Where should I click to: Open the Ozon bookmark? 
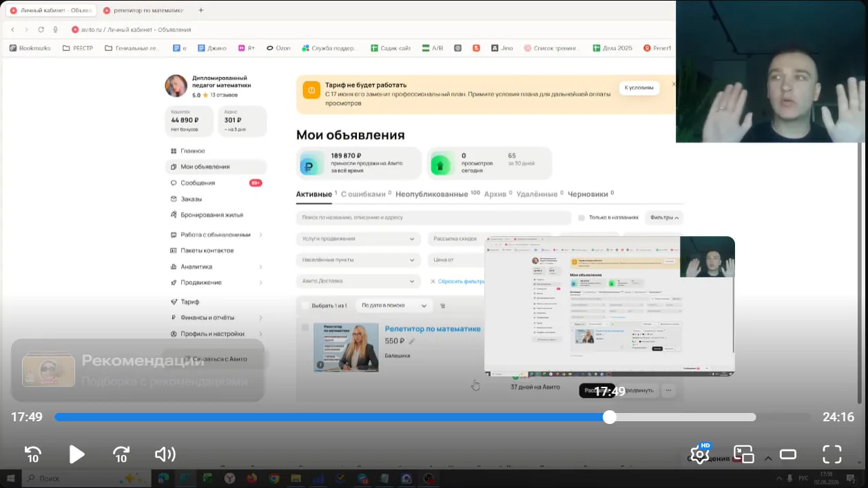(278, 48)
